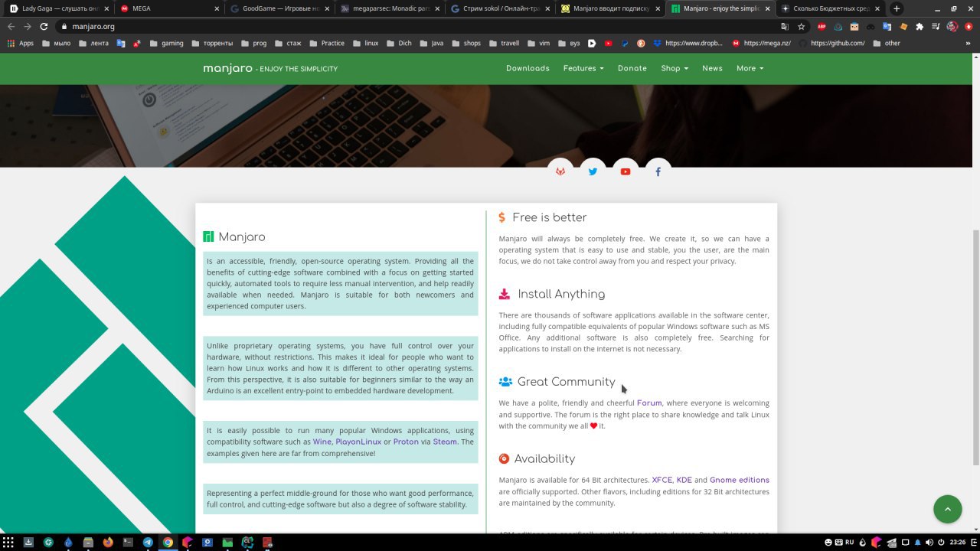Open the application launcher grid
The height and width of the screenshot is (551, 980).
click(x=8, y=543)
